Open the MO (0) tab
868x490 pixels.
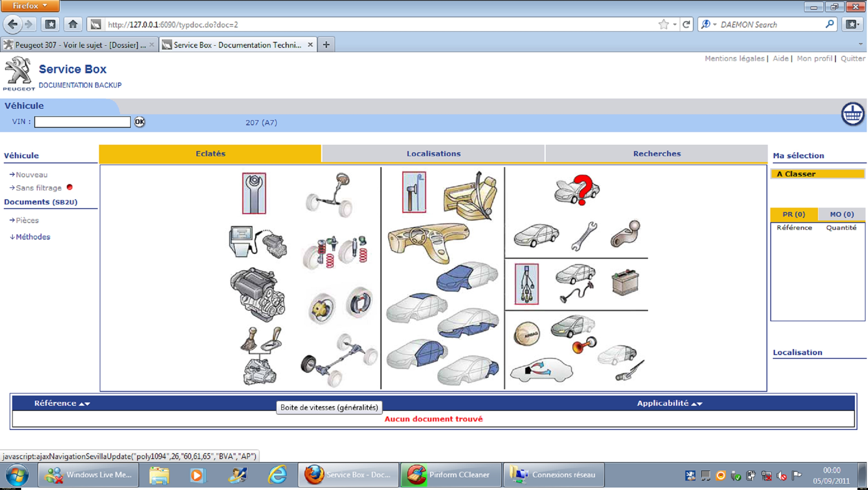click(x=842, y=214)
